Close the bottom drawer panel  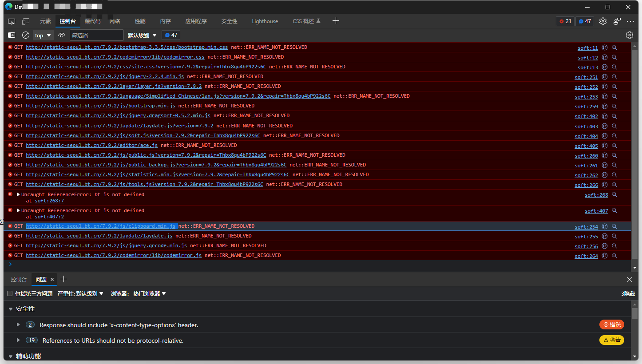coord(630,280)
